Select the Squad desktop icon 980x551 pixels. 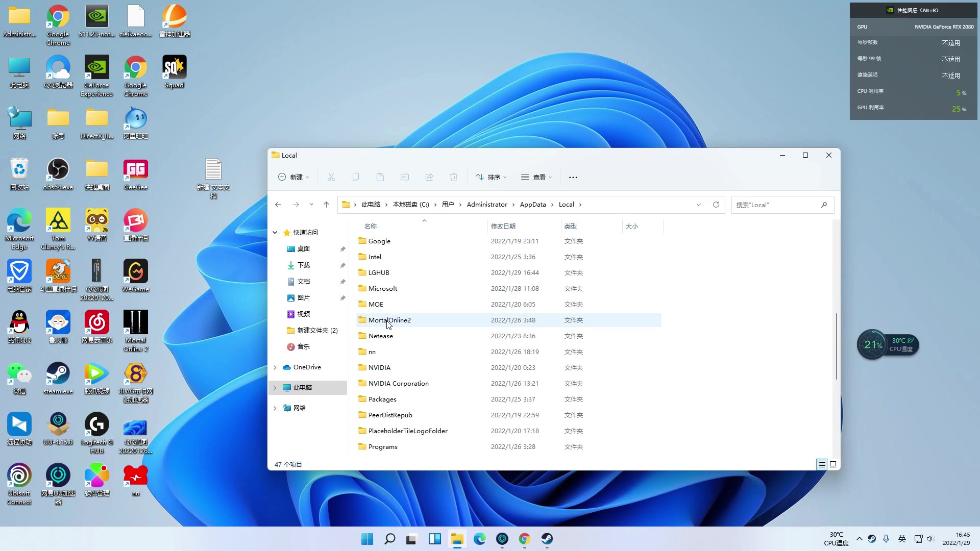point(174,72)
